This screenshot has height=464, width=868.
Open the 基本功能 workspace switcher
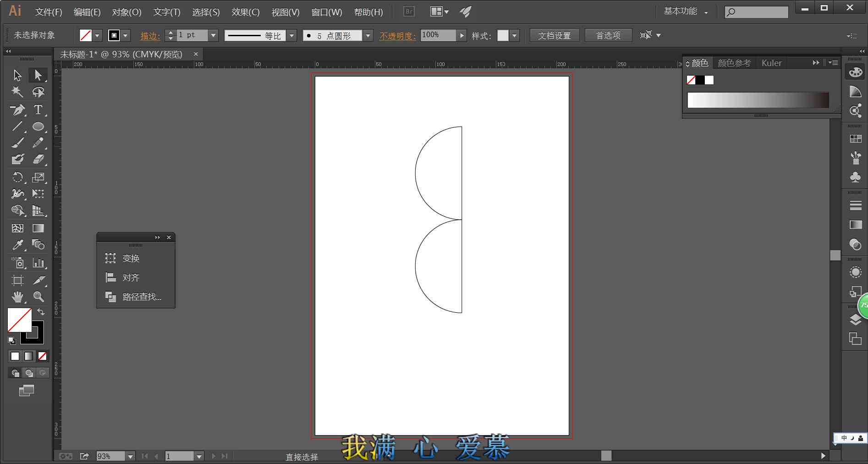[x=686, y=11]
